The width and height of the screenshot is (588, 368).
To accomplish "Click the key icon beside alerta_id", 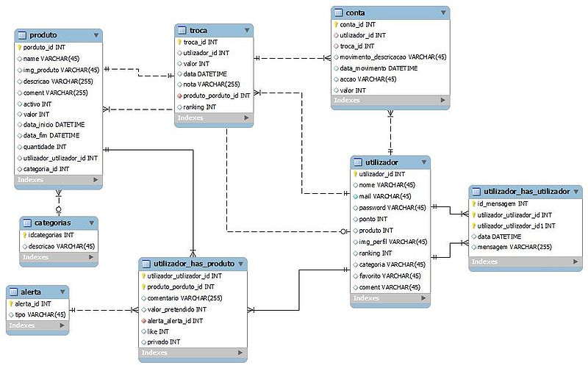I will (11, 303).
